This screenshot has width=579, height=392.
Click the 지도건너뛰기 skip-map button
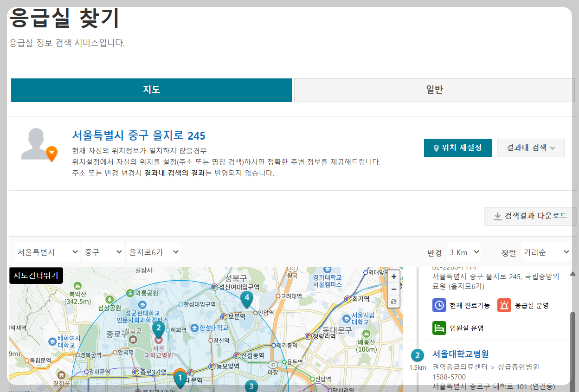[x=36, y=276]
